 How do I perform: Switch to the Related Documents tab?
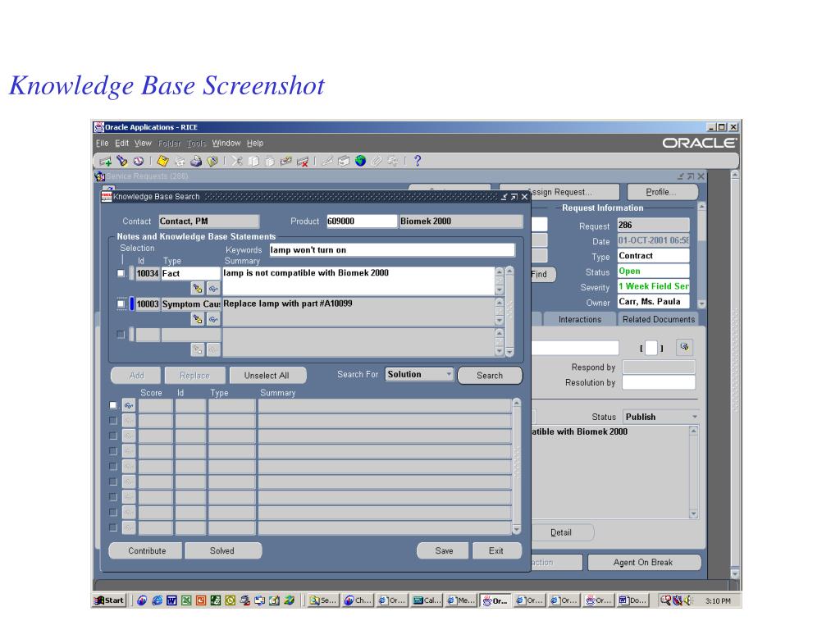(659, 319)
